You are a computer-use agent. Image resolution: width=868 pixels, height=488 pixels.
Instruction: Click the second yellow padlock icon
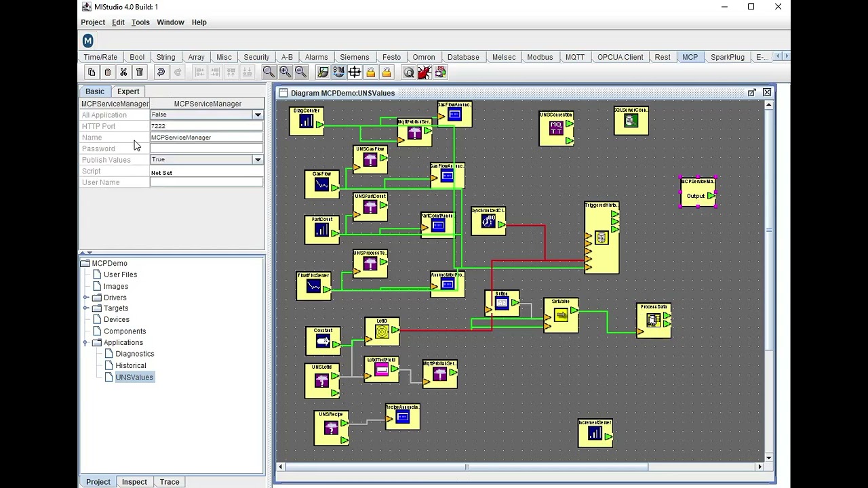pos(387,73)
